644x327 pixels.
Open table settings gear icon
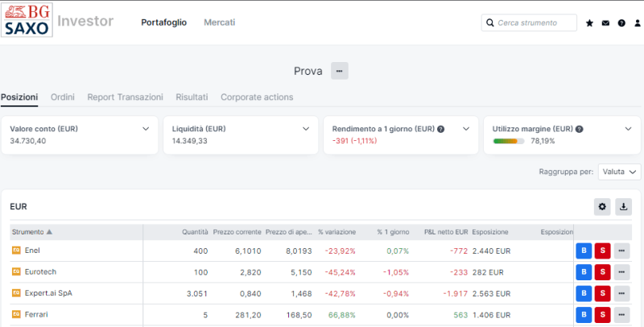(x=602, y=207)
